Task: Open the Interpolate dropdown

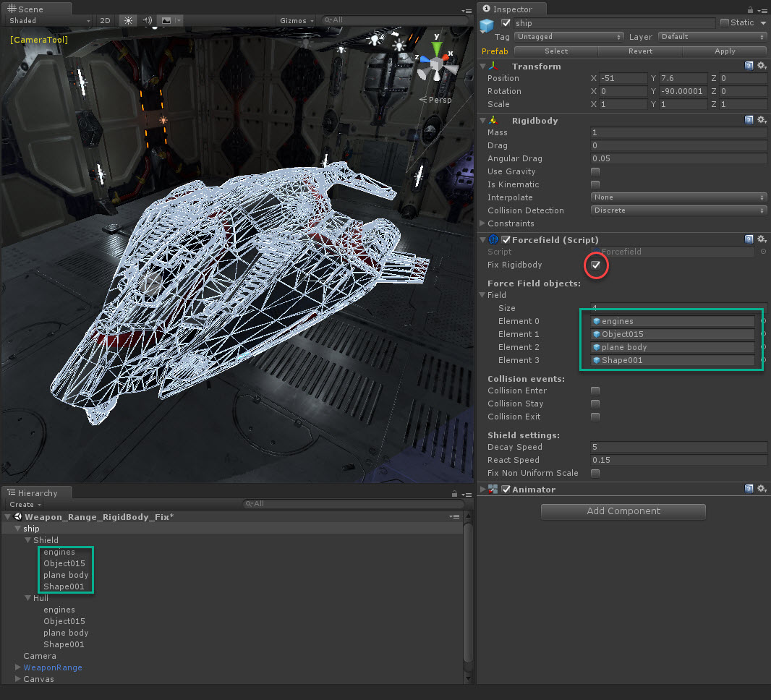Action: (678, 197)
